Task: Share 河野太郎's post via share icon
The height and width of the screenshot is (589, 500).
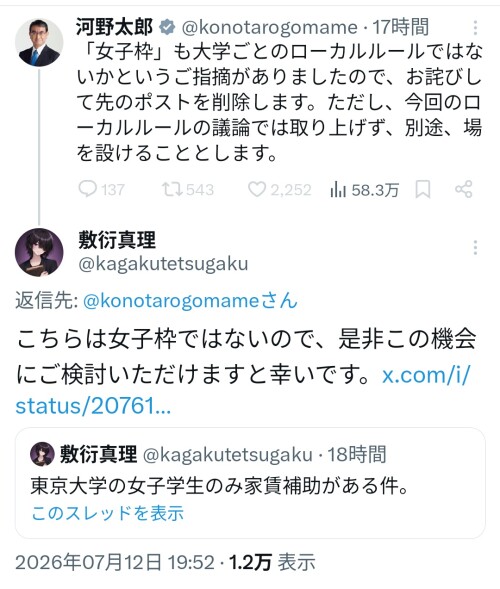Action: pos(464,189)
